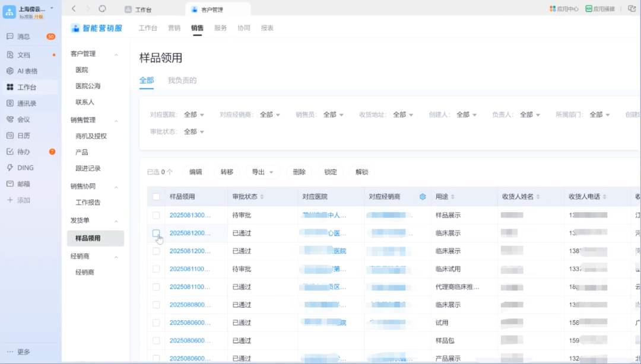Open the 负责人 filter dropdown
641x364 pixels.
click(x=530, y=114)
